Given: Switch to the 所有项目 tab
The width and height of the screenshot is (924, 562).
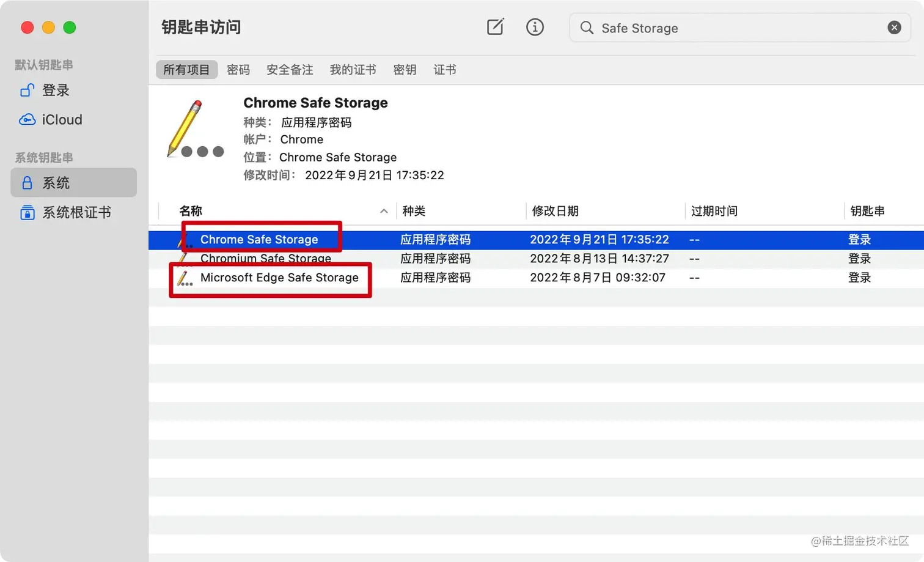Looking at the screenshot, I should (x=186, y=70).
